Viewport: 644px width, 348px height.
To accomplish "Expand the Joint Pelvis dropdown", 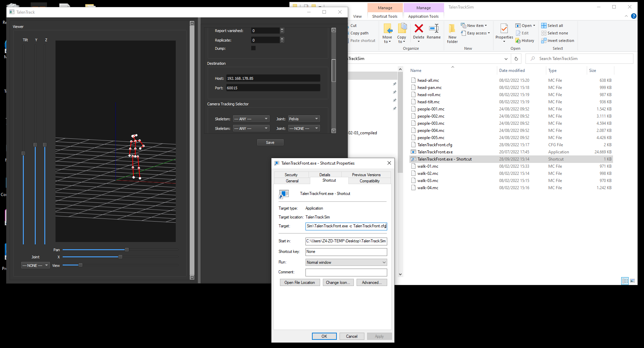I will coord(304,119).
